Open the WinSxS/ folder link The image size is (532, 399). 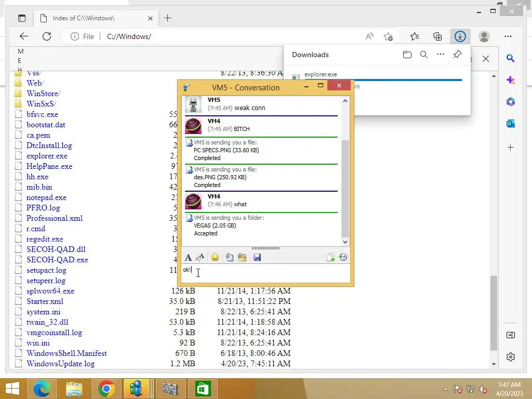(x=42, y=104)
